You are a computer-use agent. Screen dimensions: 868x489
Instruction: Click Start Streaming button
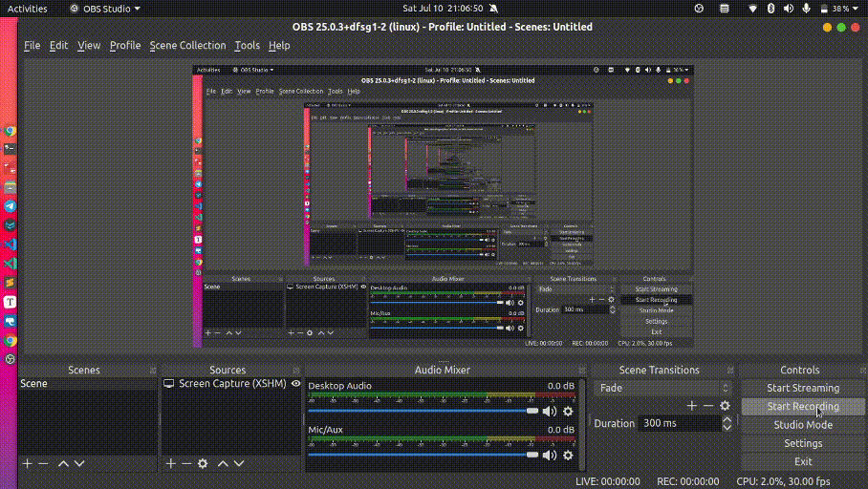(803, 388)
